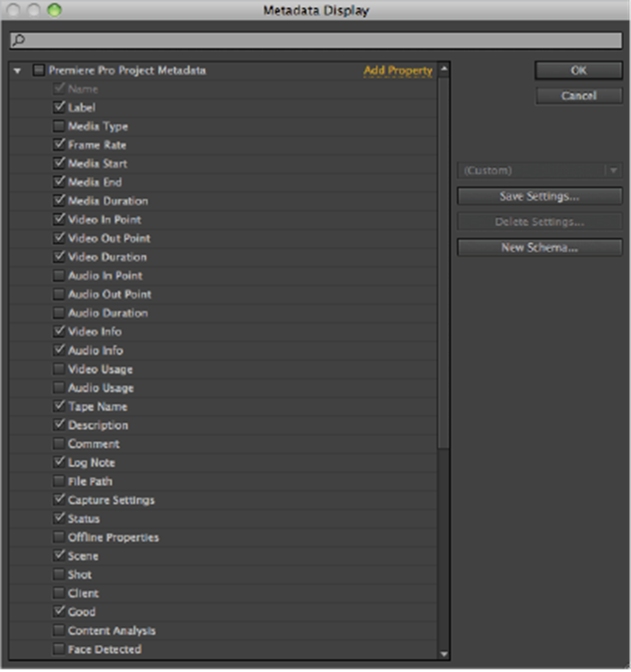Click the 'Offline Properties' label text
Image resolution: width=631 pixels, height=672 pixels.
pos(113,538)
